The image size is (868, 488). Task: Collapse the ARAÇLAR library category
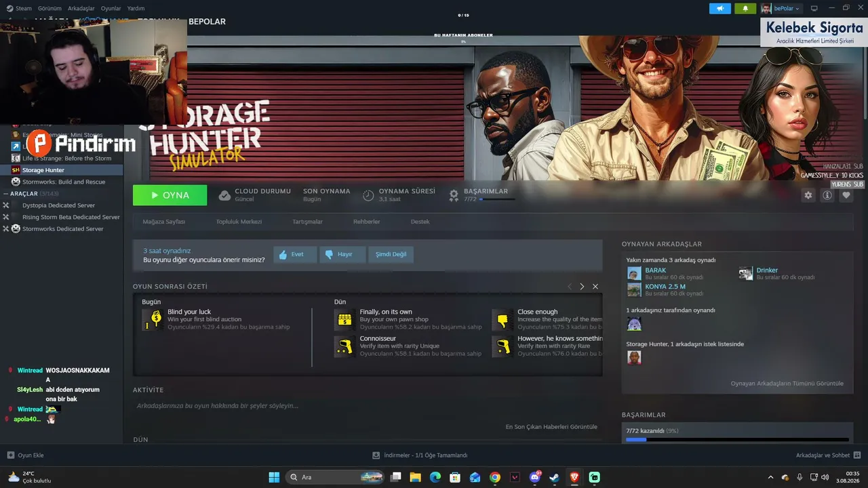click(x=6, y=194)
